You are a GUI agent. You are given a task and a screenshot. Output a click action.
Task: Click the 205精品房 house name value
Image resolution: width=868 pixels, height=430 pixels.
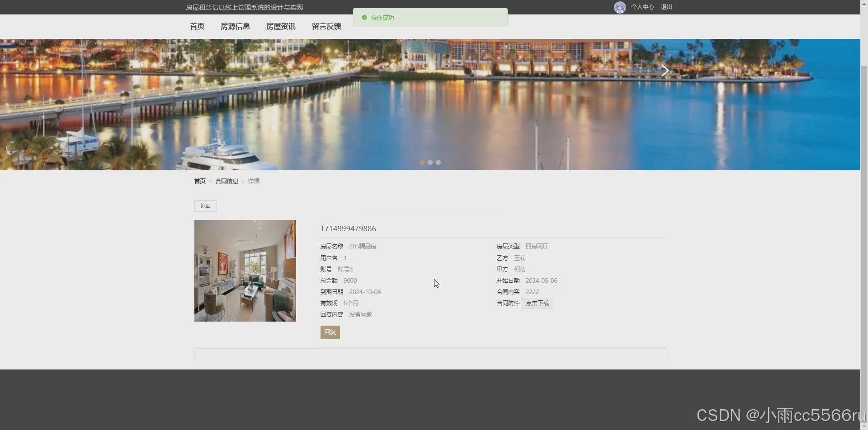[363, 246]
